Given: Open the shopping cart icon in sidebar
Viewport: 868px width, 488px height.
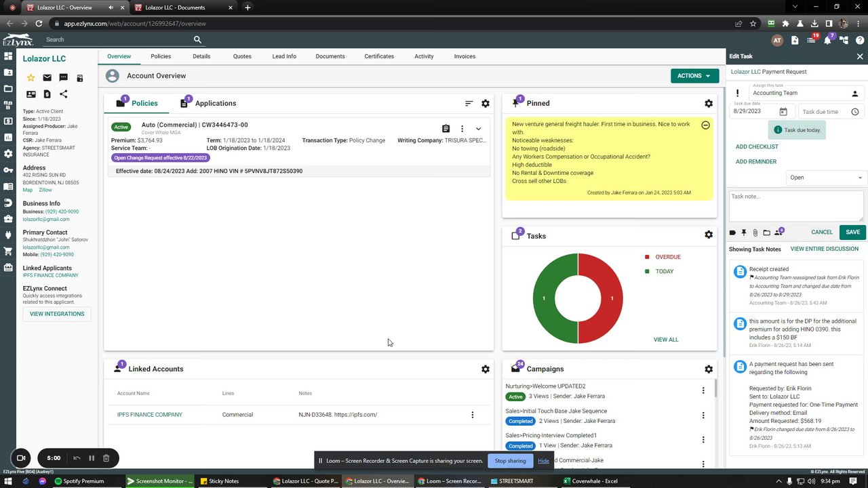Looking at the screenshot, I should [8, 251].
